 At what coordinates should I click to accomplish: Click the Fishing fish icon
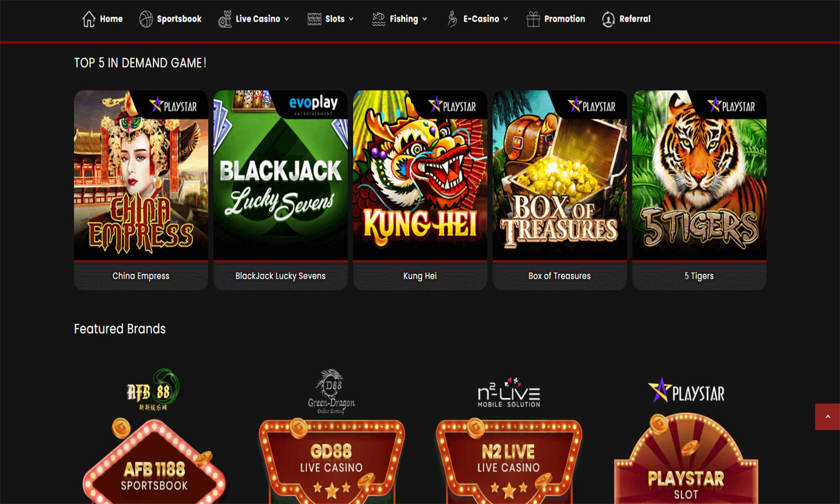pyautogui.click(x=378, y=19)
